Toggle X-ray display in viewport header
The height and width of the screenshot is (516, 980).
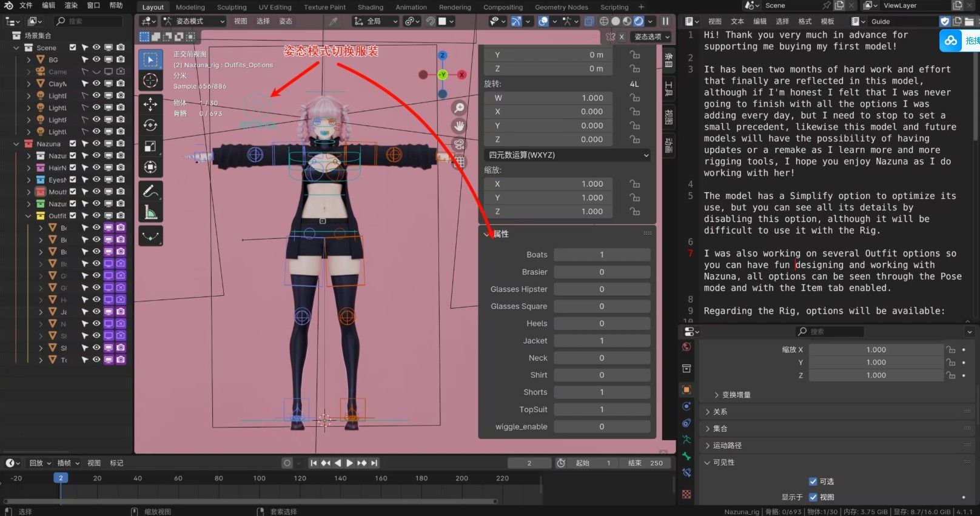coord(589,21)
